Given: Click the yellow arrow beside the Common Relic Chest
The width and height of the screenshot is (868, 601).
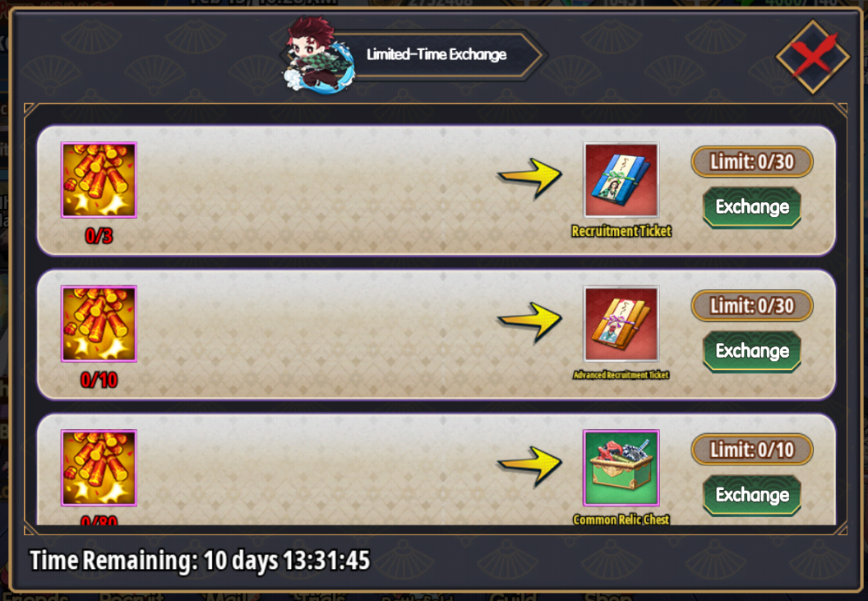Looking at the screenshot, I should click(530, 466).
